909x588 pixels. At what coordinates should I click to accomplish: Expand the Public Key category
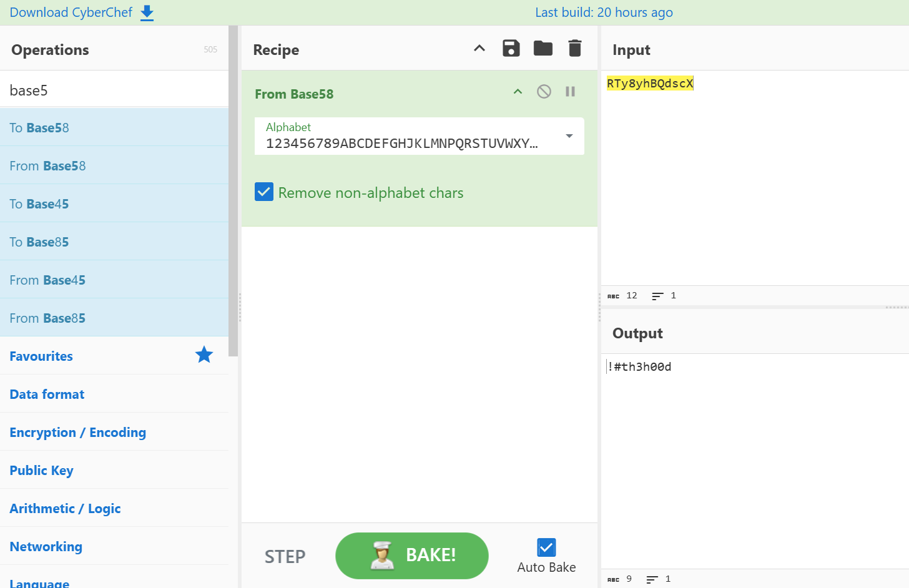point(114,470)
